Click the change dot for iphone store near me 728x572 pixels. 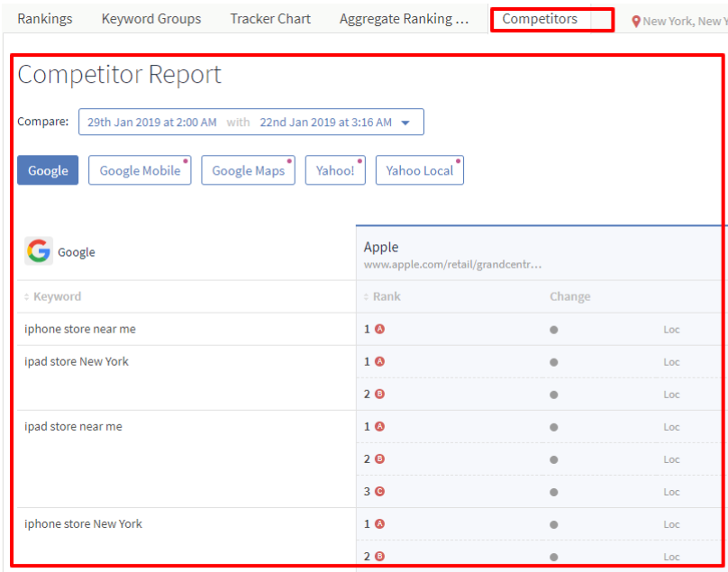554,330
